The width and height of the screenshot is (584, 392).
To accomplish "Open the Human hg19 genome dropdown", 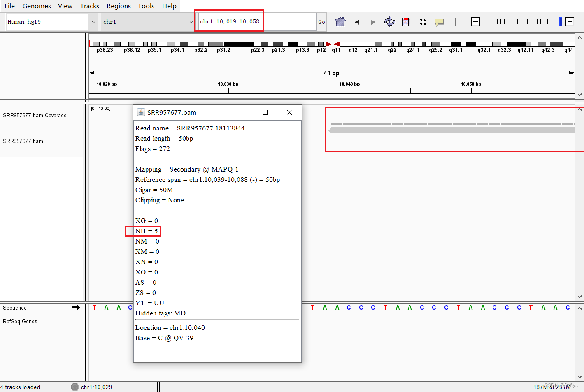I will (93, 22).
